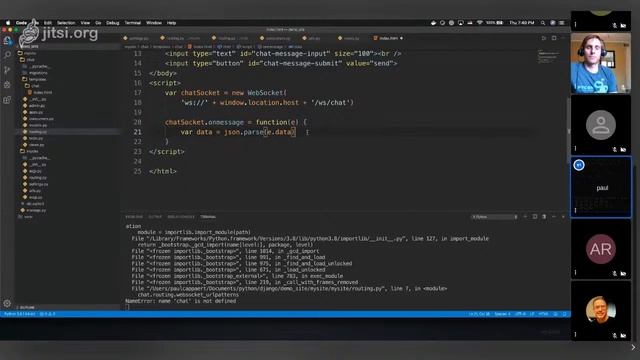
Task: Open the Apple menu
Action: [7, 23]
